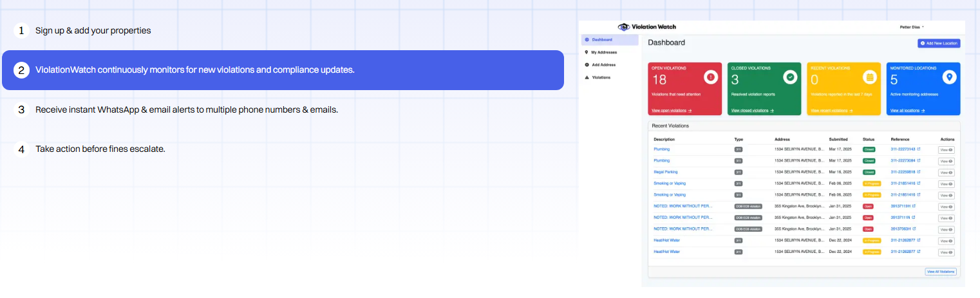Screen dimensions: 980x298
Task: Select step 3 Receive instant WhatsApp & email alerts
Action: click(x=176, y=110)
